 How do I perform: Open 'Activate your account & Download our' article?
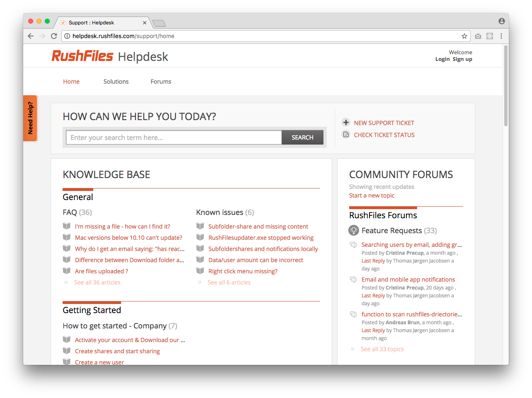click(130, 340)
